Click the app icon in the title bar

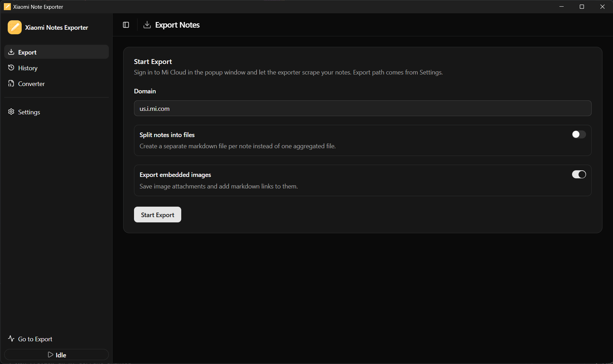7,7
